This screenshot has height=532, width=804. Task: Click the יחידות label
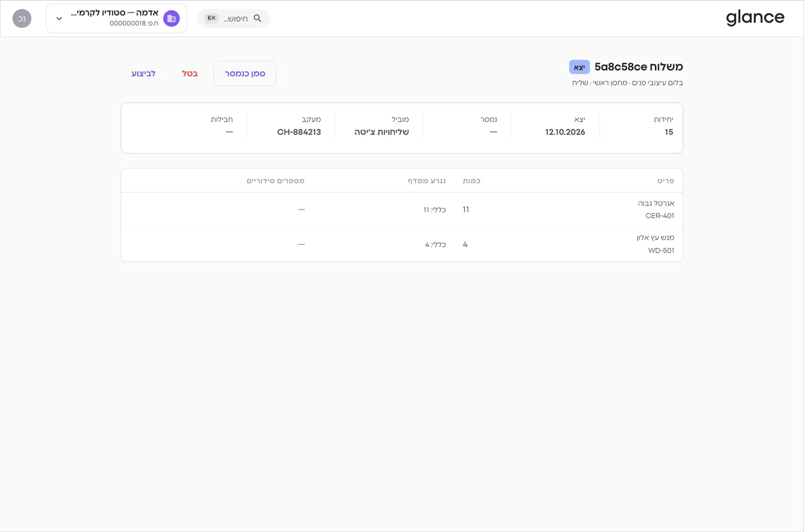pos(663,119)
